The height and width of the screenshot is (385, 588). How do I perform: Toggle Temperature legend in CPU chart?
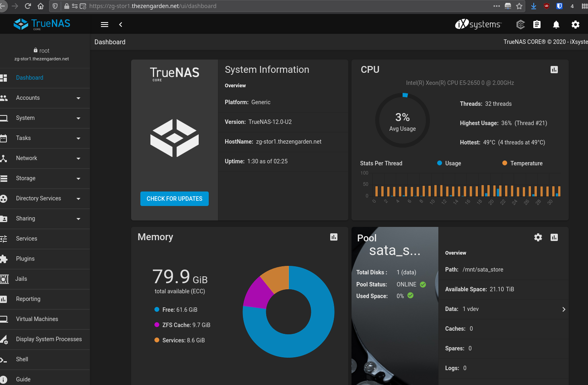[x=522, y=163]
